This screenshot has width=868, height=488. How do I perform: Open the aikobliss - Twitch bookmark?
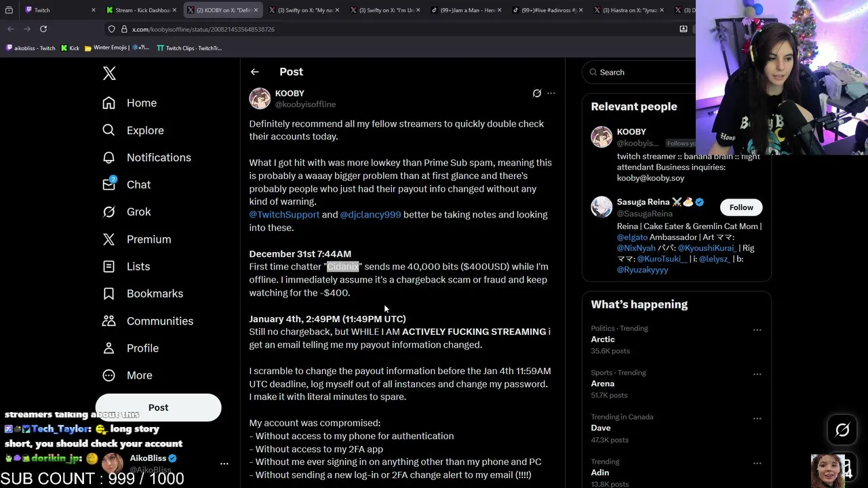click(x=31, y=48)
